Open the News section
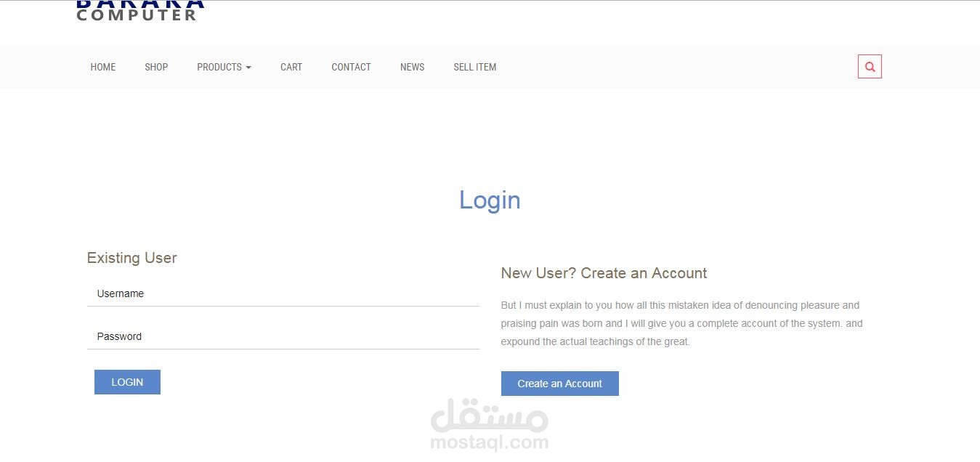980x462 pixels. (412, 67)
